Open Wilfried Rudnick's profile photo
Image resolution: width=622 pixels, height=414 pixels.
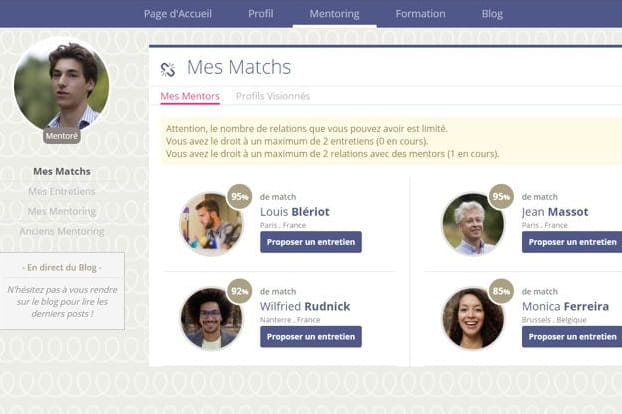click(211, 318)
